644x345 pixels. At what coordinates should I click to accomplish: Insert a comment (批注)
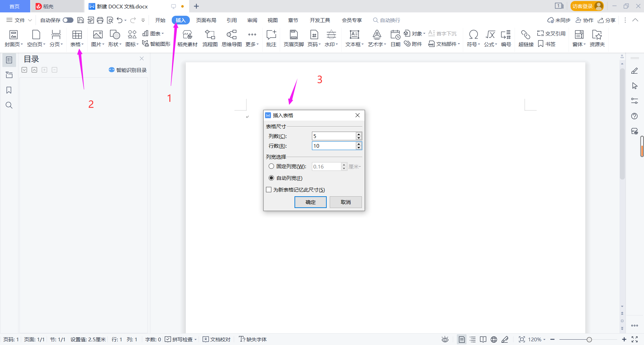click(271, 39)
